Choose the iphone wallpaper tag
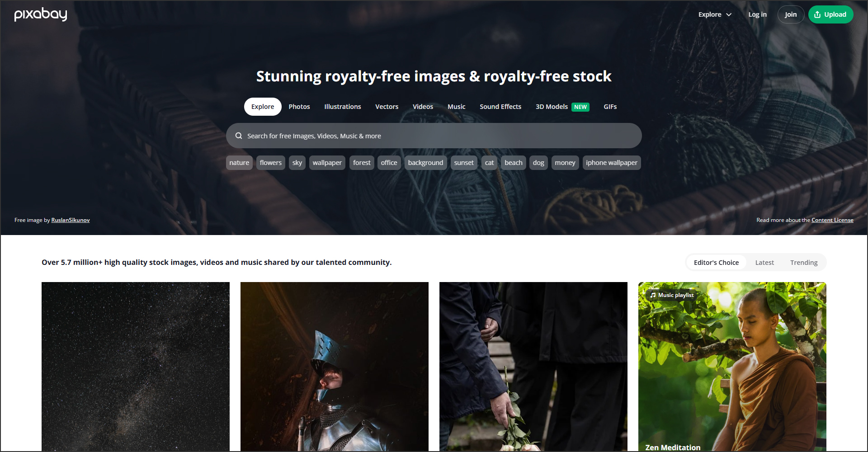 coord(612,163)
